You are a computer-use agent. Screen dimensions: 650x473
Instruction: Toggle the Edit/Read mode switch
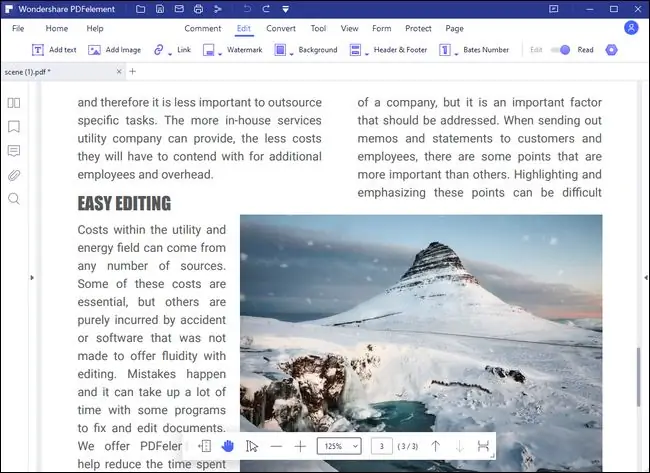pos(563,49)
